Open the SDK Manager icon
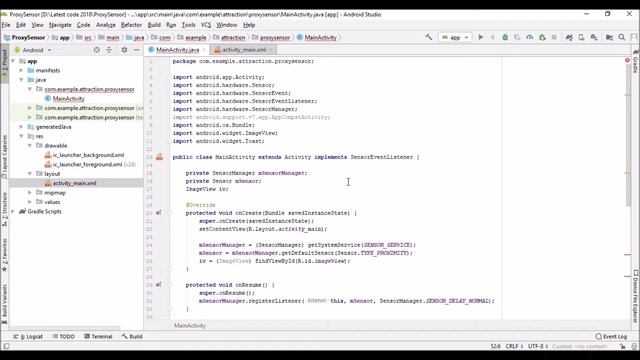Viewport: 640px width, 360px height. coord(594,37)
